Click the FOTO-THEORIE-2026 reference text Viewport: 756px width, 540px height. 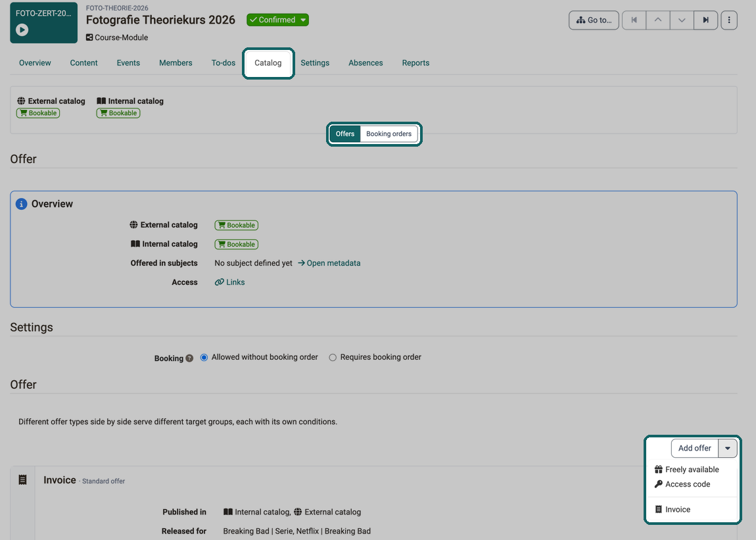click(x=117, y=8)
